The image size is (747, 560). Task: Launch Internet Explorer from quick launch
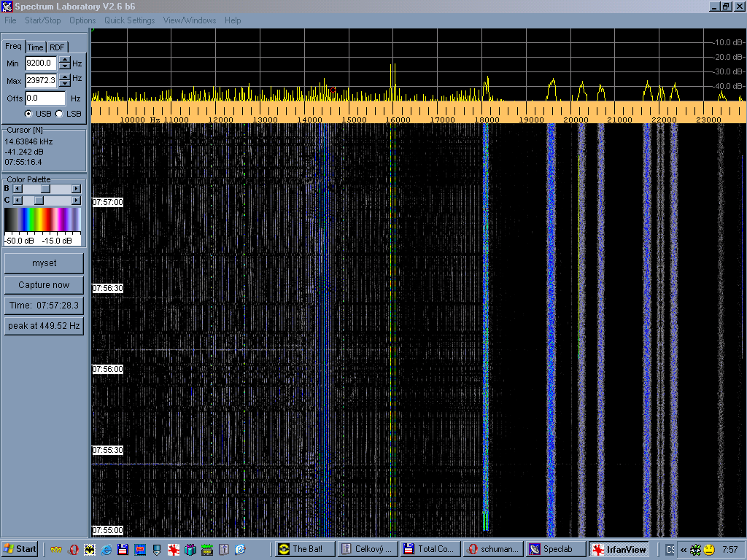click(x=107, y=550)
